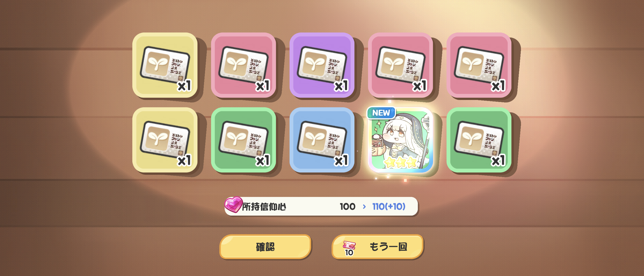Tap the first pink card in the top row
Image resolution: width=644 pixels, height=276 pixels.
point(244,65)
